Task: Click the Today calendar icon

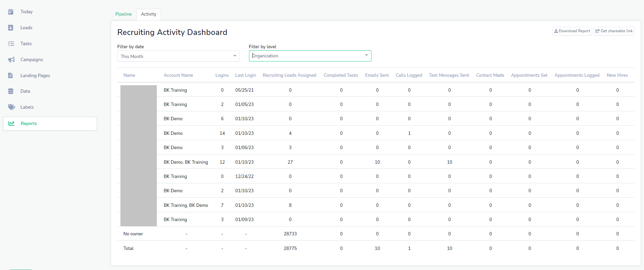Action: click(x=11, y=12)
